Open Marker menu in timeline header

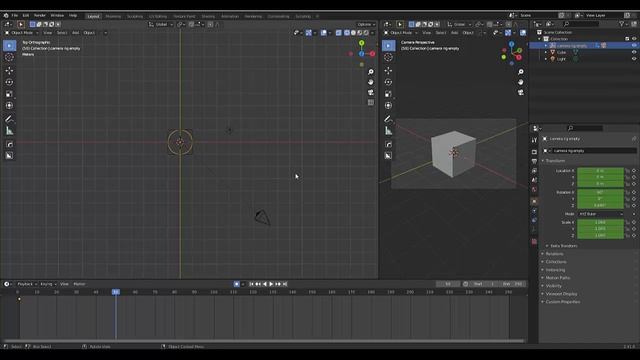[79, 284]
